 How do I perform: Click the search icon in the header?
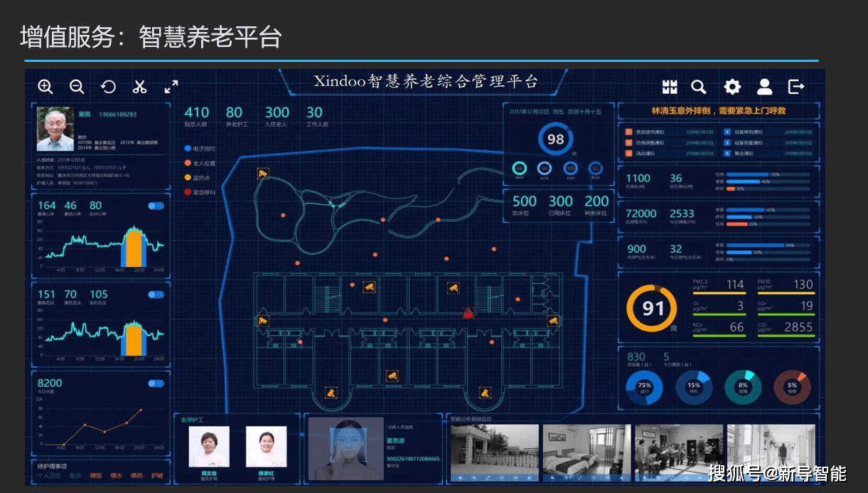(699, 85)
